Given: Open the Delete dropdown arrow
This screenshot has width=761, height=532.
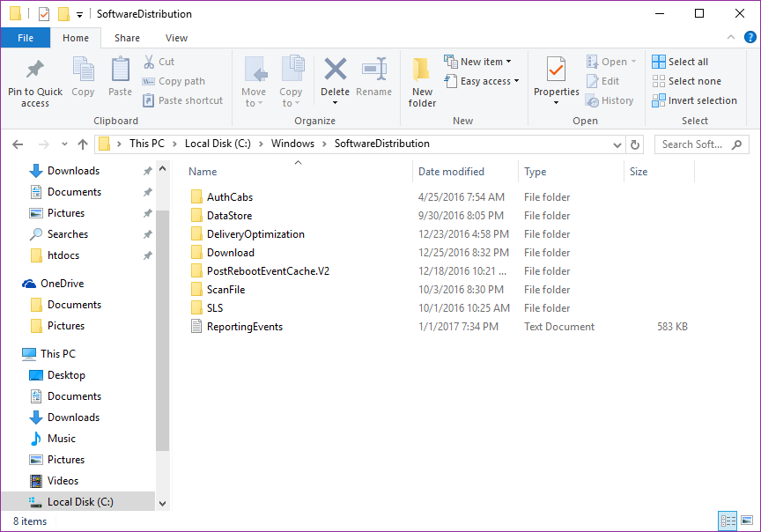Looking at the screenshot, I should point(335,103).
